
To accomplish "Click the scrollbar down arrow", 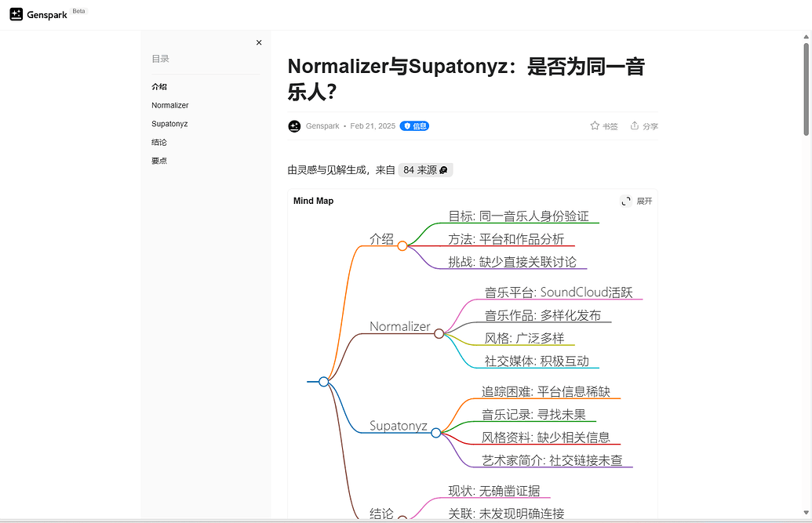I will point(807,513).
